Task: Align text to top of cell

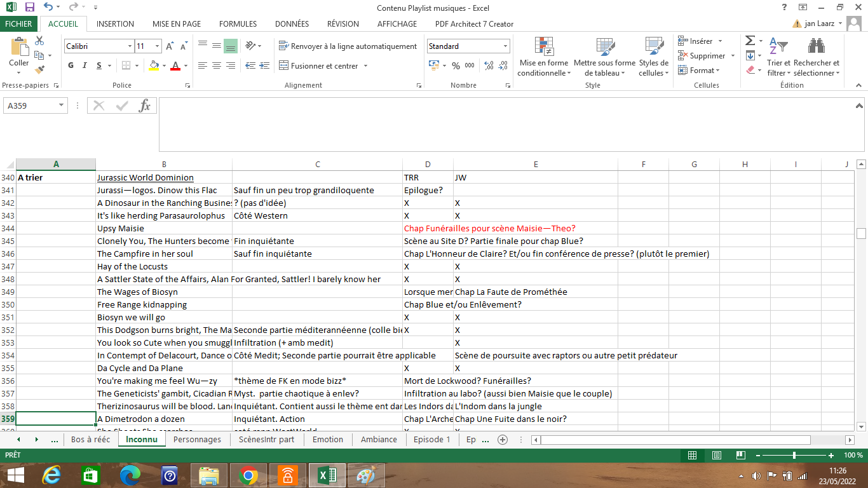Action: pyautogui.click(x=203, y=46)
